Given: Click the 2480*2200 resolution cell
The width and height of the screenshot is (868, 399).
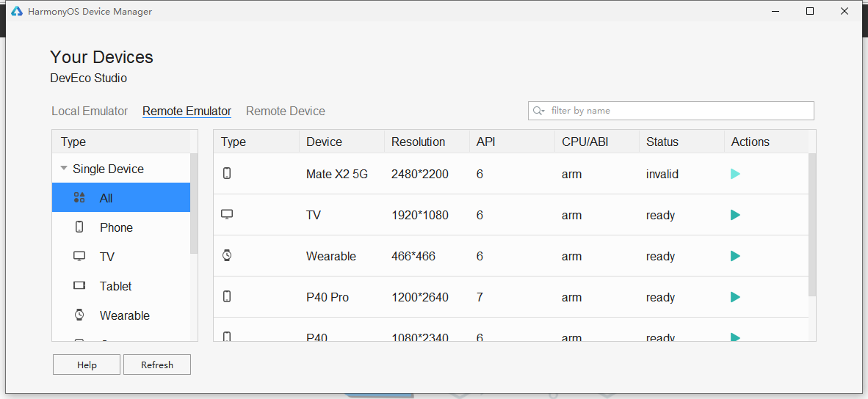Looking at the screenshot, I should click(x=419, y=174).
